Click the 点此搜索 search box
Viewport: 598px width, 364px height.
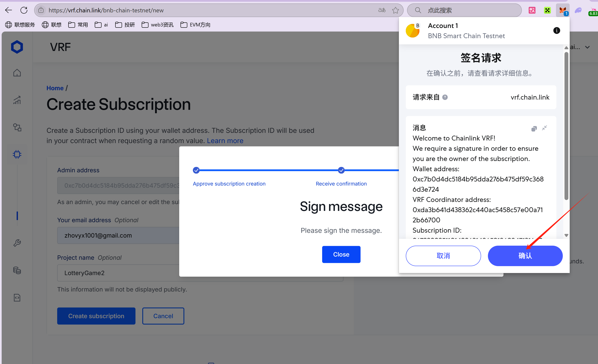(x=464, y=10)
